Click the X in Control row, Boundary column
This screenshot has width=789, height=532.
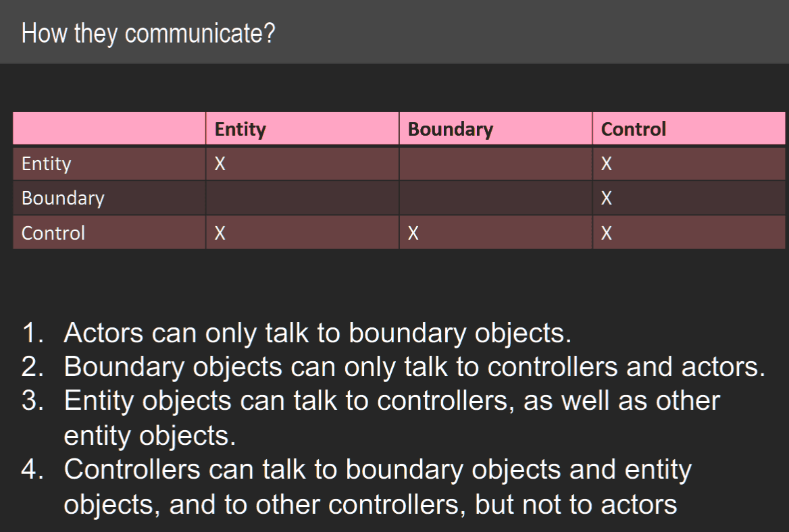(x=413, y=234)
